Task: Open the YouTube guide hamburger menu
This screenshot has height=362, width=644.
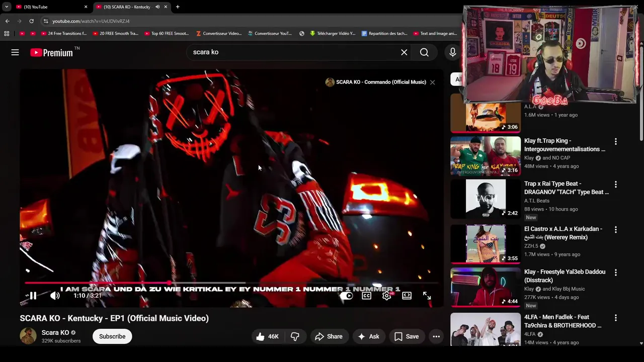Action: coord(15,52)
